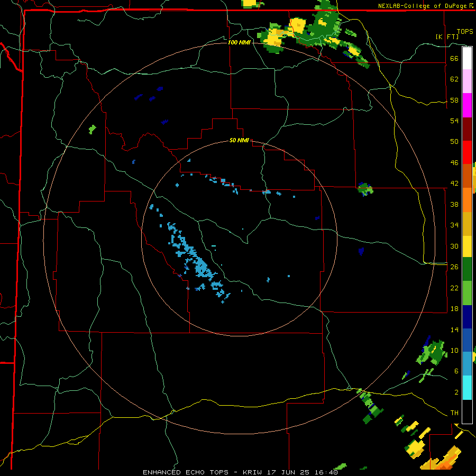Click the navy blue legend color band

[x=467, y=317]
